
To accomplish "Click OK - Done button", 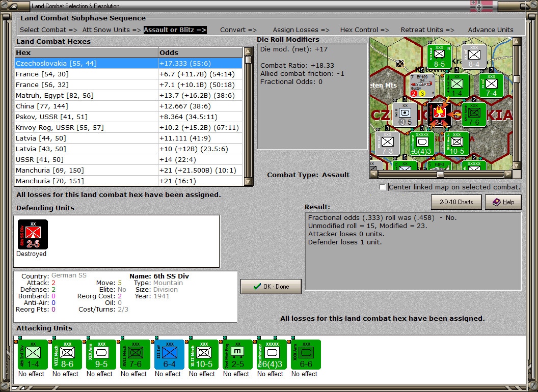I will pos(271,287).
